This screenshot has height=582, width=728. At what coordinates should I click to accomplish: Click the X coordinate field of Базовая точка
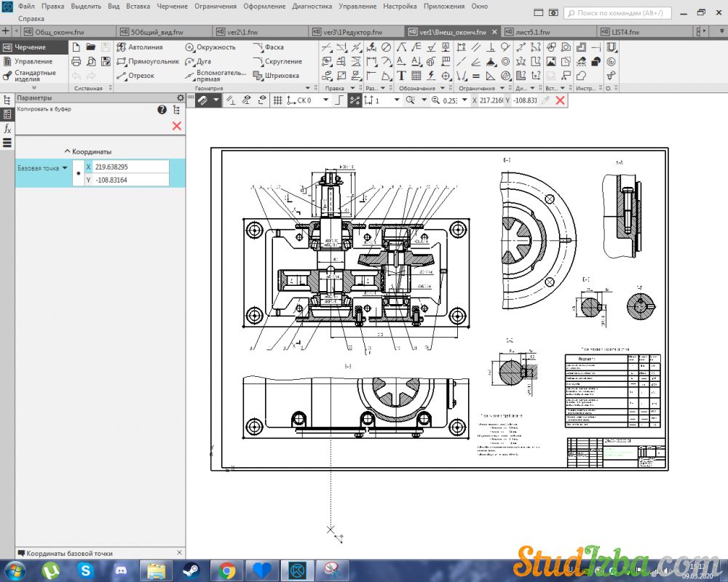pos(130,167)
